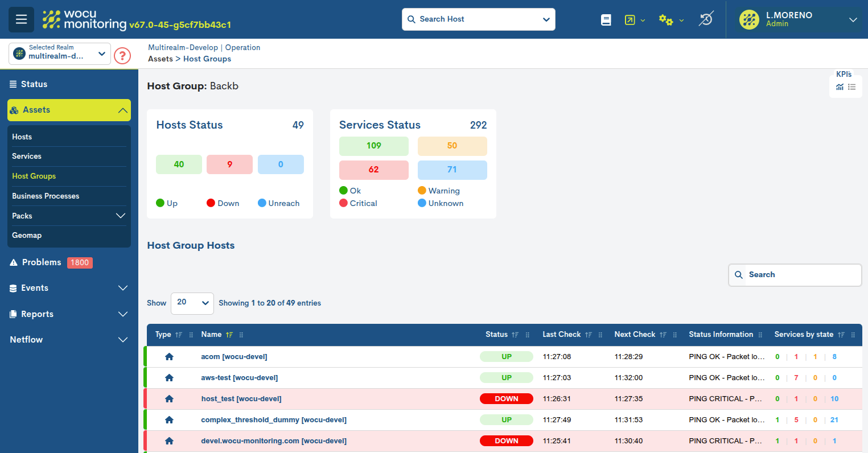868x453 pixels.
Task: Click the home icon beside host_test
Action: coord(169,398)
